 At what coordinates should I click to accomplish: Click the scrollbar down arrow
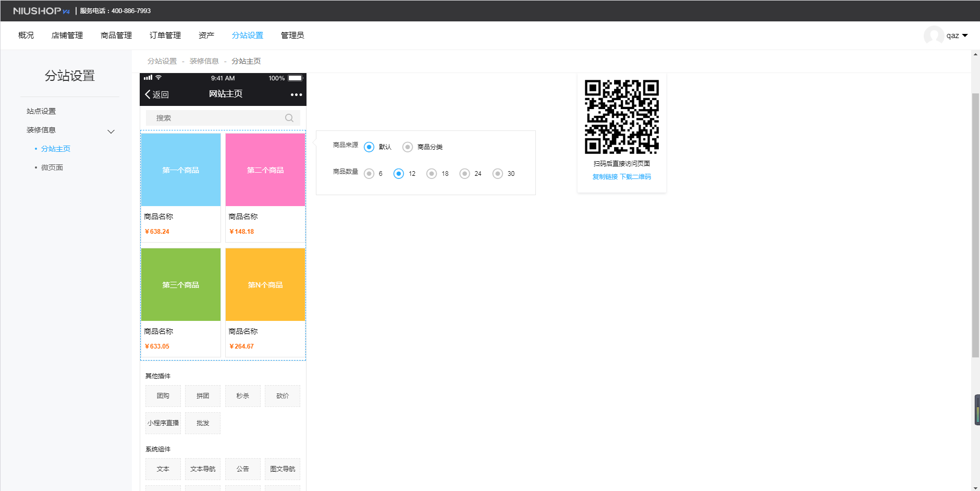tap(975, 487)
